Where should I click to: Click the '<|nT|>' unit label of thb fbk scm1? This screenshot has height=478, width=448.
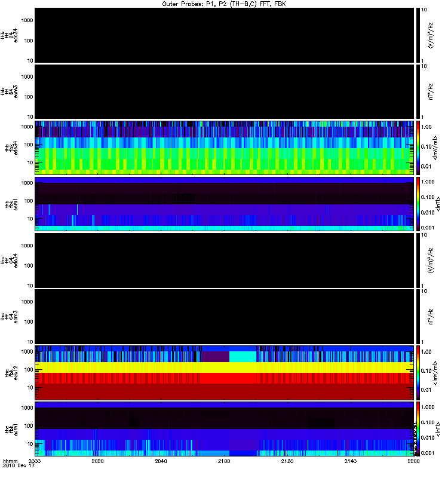tap(438, 204)
